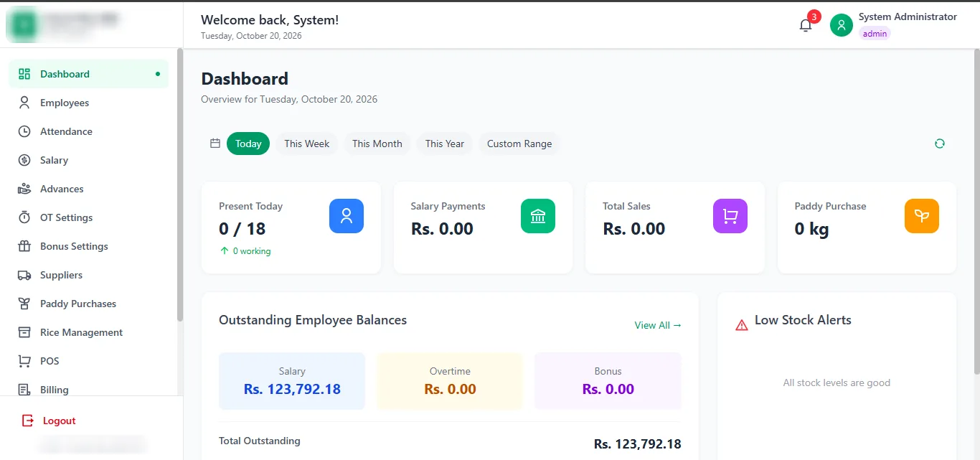Viewport: 980px width, 460px height.
Task: Click the Dashboard grid icon in sidebar
Action: click(24, 74)
